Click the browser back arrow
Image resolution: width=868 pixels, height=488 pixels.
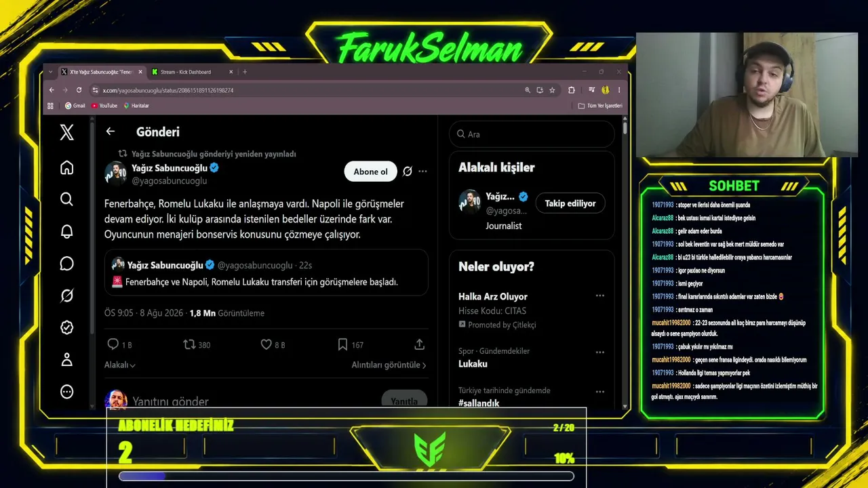coord(52,90)
